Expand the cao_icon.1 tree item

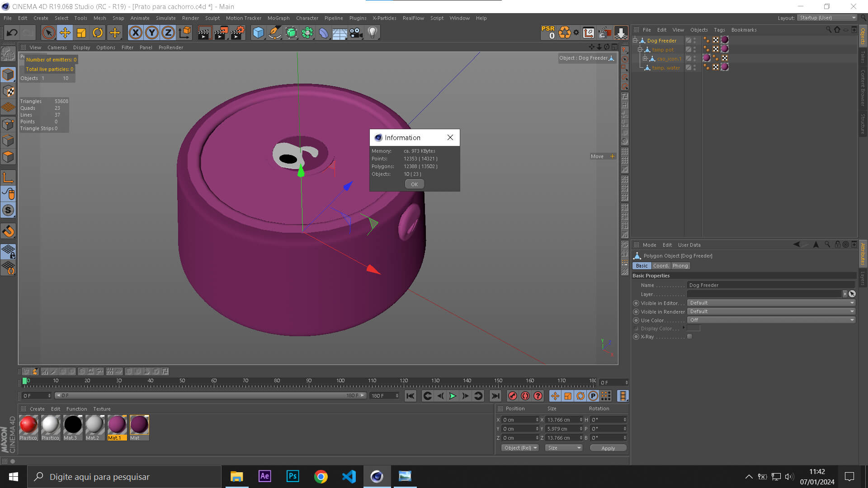pyautogui.click(x=645, y=59)
